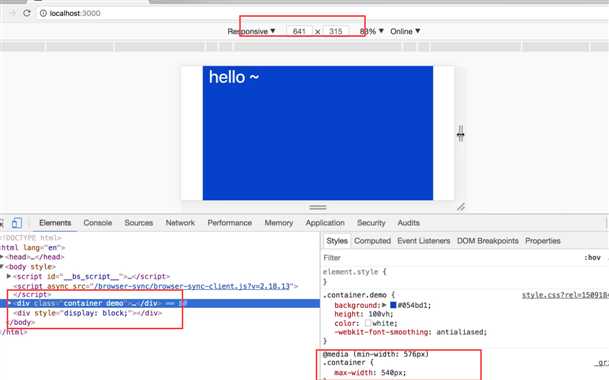Select the DOM Breakpoints pane tab

point(488,241)
